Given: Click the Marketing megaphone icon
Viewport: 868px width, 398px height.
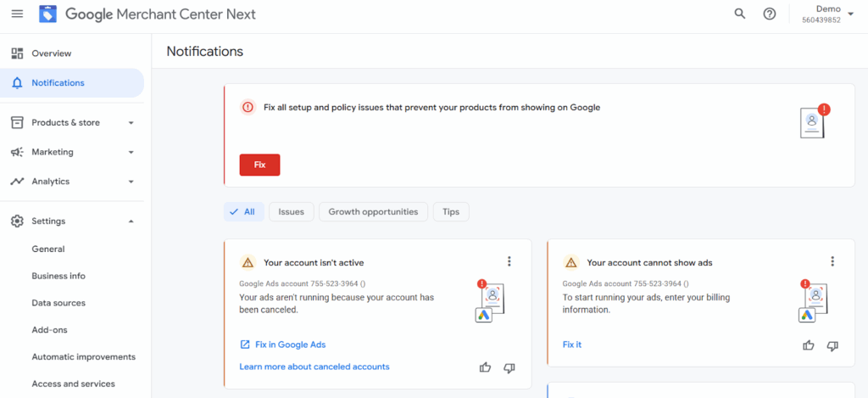Looking at the screenshot, I should 17,152.
